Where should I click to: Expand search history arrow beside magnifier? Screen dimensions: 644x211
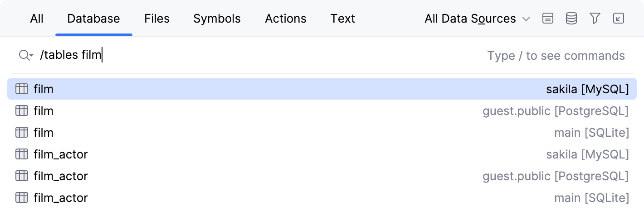(31, 56)
